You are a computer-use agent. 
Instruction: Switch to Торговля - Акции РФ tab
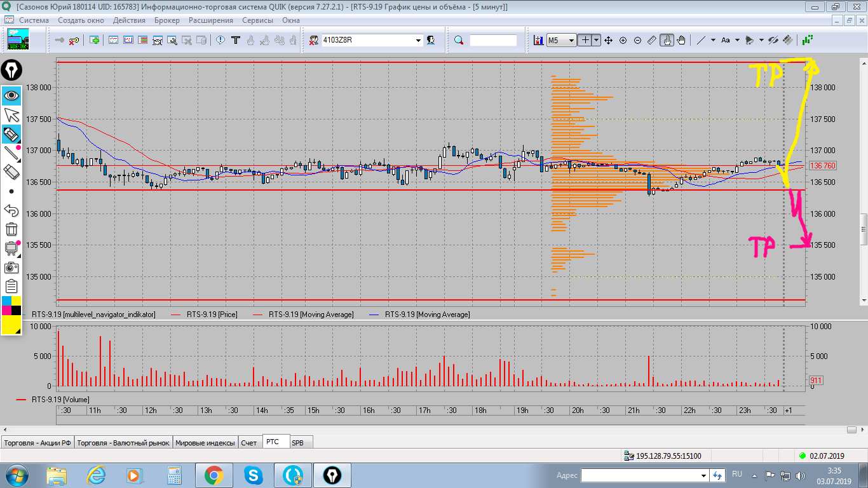click(x=38, y=442)
